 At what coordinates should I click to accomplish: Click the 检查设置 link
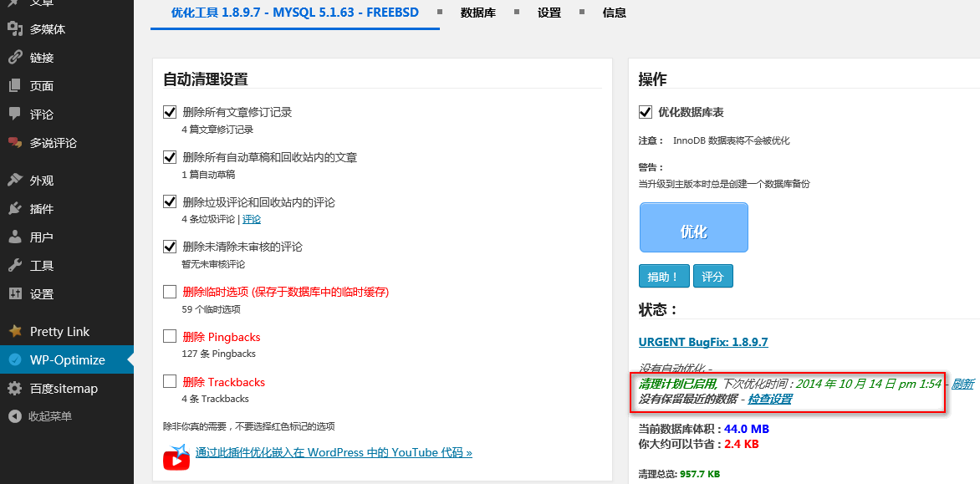tap(770, 399)
